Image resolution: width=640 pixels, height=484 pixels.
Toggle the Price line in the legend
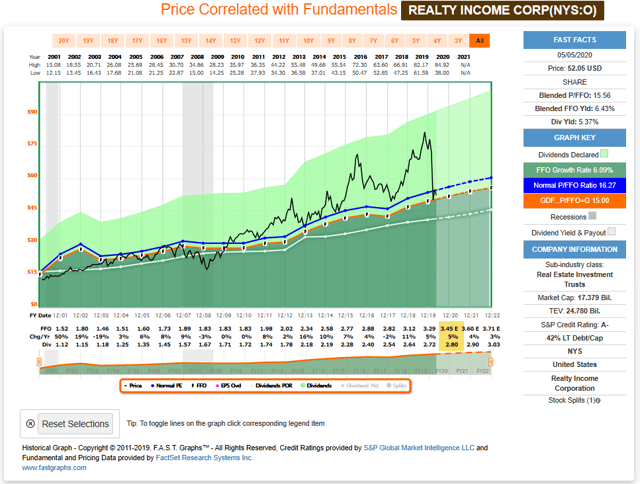tap(133, 386)
